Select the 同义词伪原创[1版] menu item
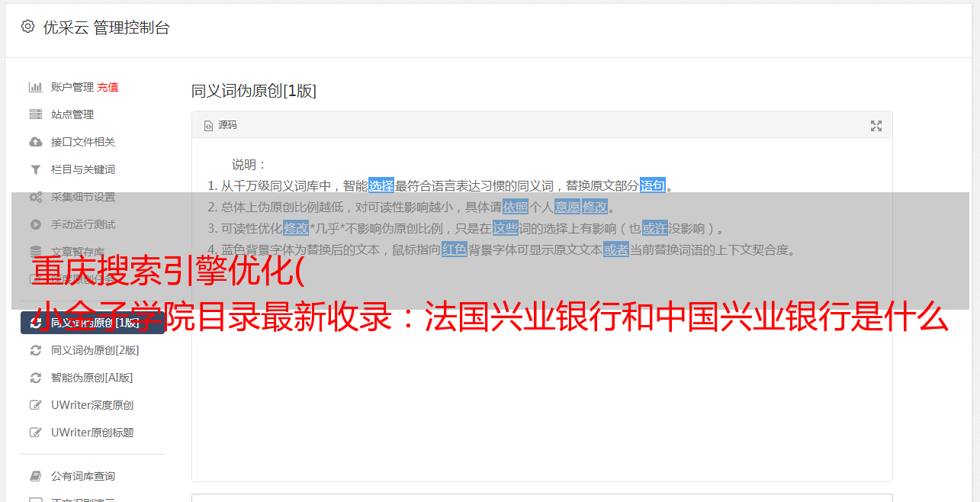Screen dimensions: 980x502 pos(92,323)
